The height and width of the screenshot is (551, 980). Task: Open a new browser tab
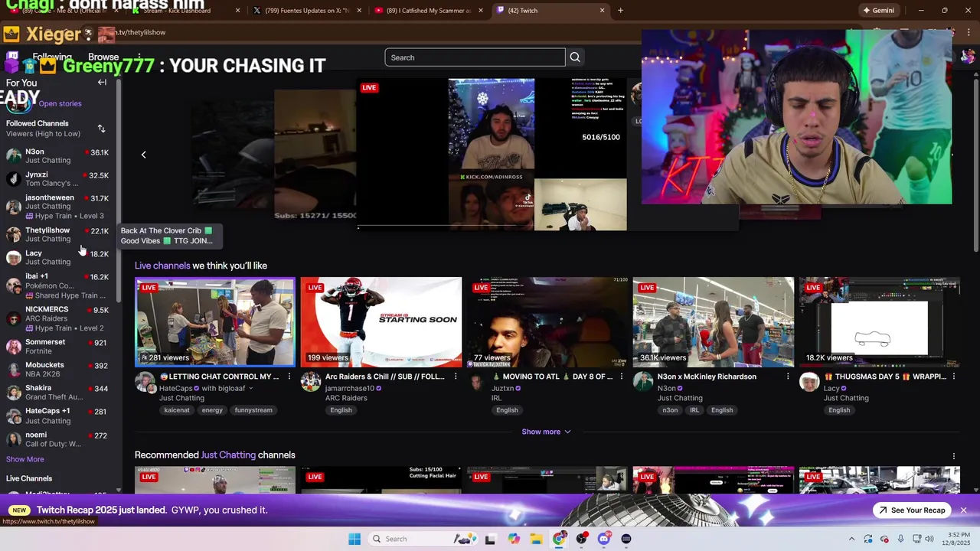(620, 11)
